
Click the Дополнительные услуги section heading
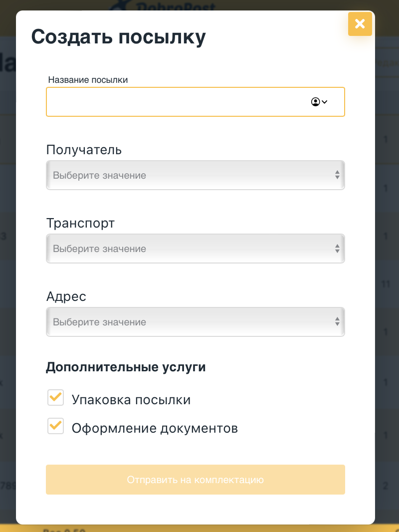(126, 367)
